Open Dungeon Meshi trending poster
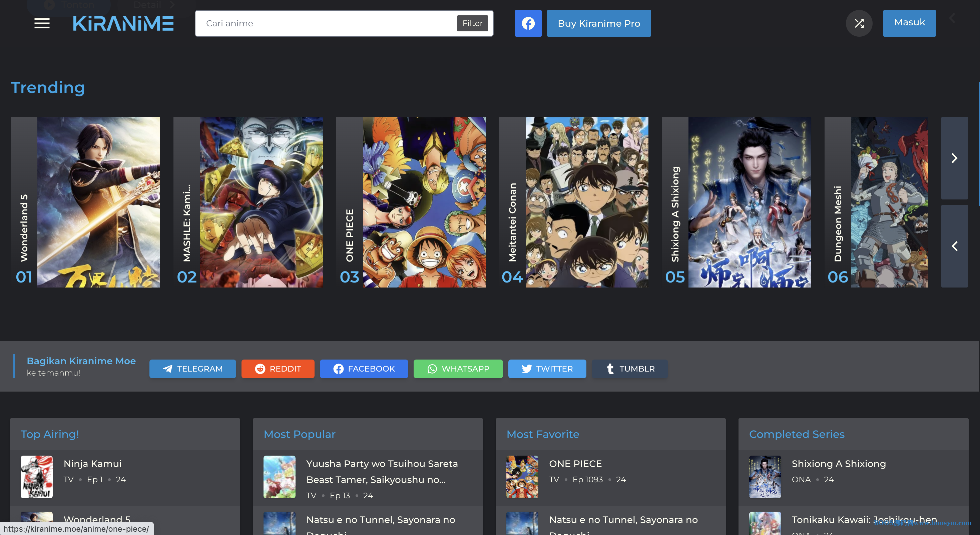 890,202
